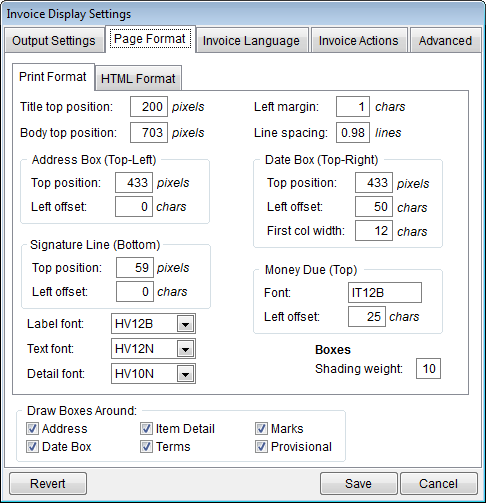Open the Advanced tab
Screen dimensions: 486x503
[x=446, y=41]
